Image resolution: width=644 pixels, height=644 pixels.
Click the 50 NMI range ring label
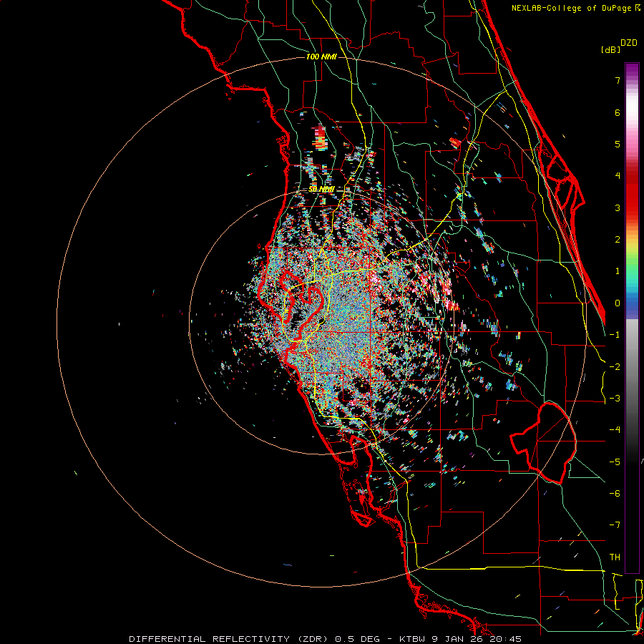(321, 190)
